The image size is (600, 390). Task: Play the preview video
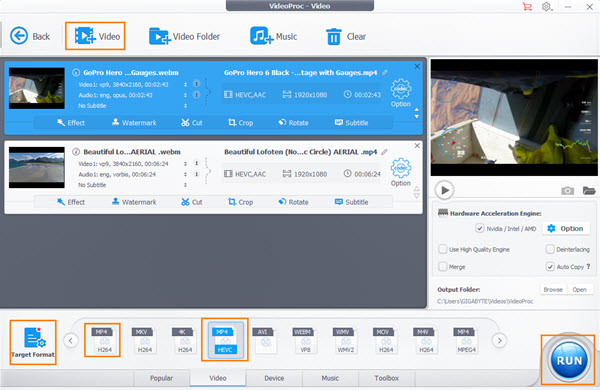[x=444, y=190]
